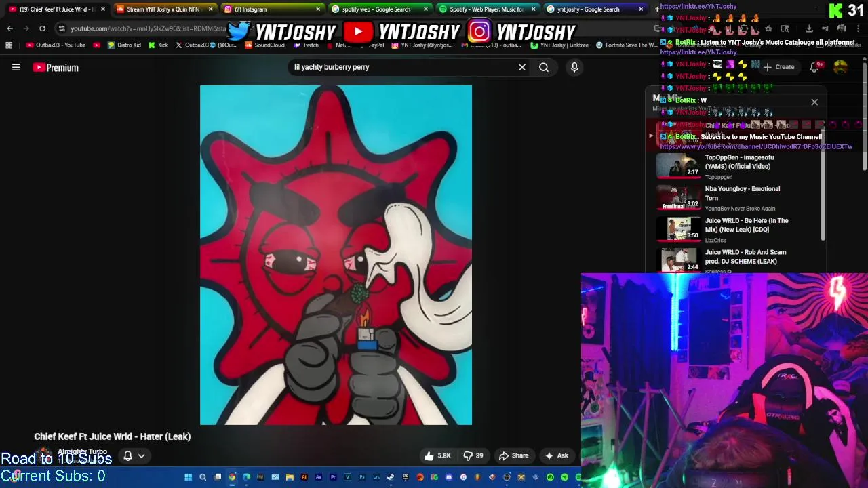Open the channel avatar beside Almighty Turbo

tap(44, 455)
